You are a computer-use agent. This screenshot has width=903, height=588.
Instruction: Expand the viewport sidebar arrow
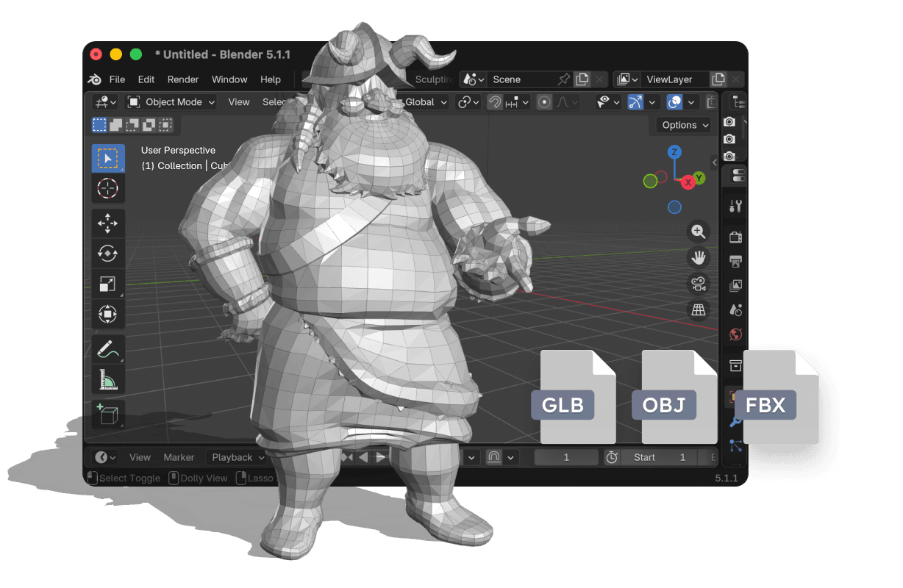714,162
